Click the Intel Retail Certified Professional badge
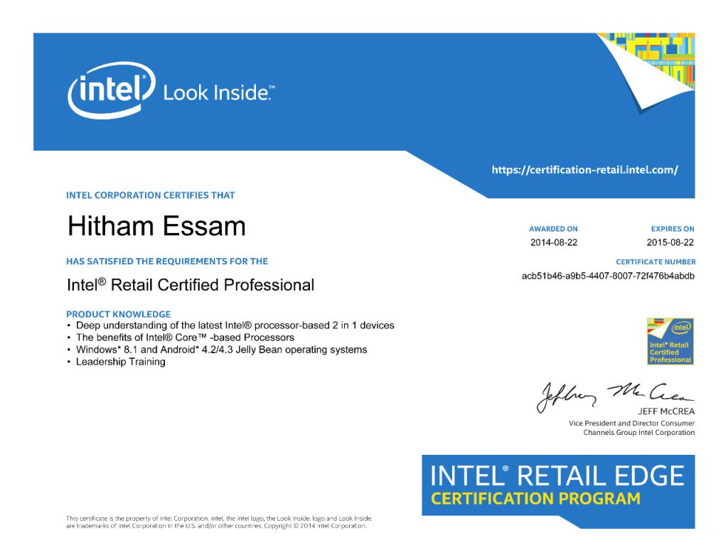Image resolution: width=728 pixels, height=560 pixels. (x=670, y=341)
